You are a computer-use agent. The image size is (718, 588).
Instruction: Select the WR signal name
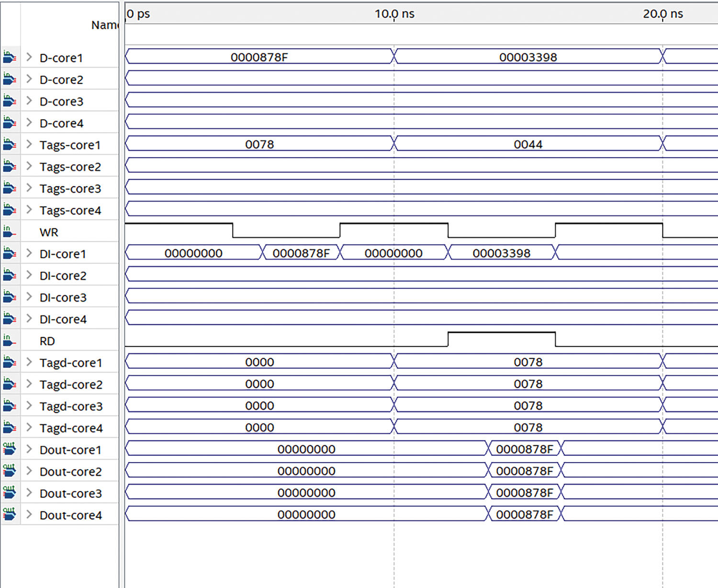tap(49, 232)
